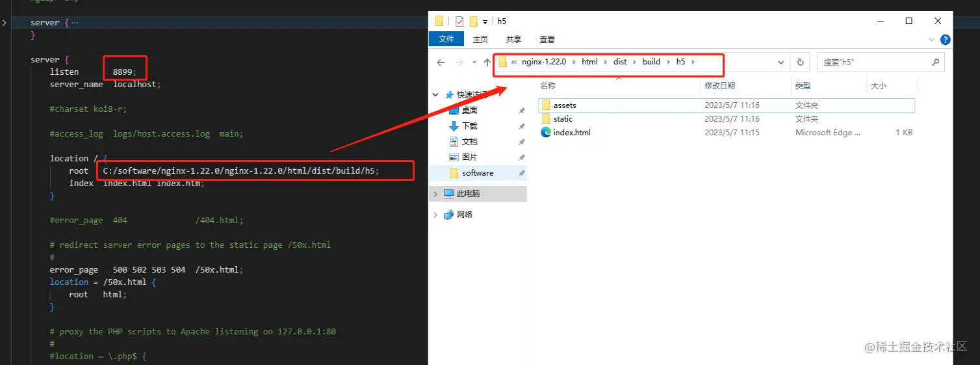The width and height of the screenshot is (980, 365).
Task: Maximize the h5 Explorer window
Action: (x=909, y=21)
